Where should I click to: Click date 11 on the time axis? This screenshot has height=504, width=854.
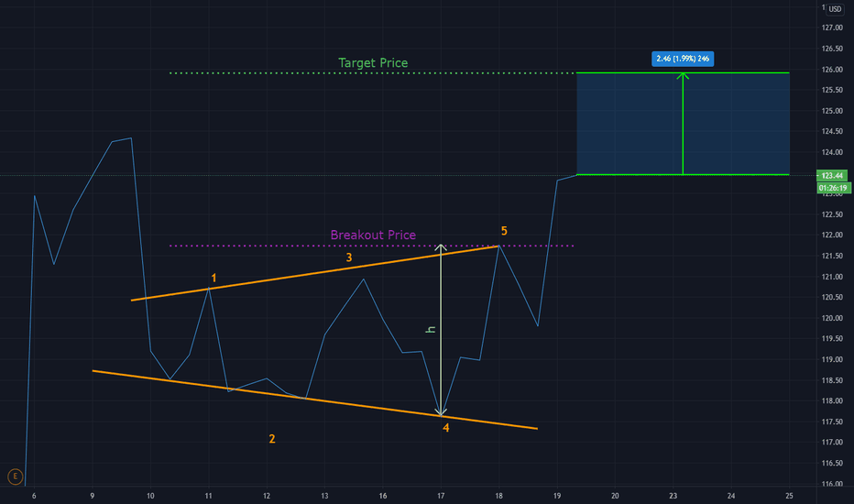coord(208,496)
